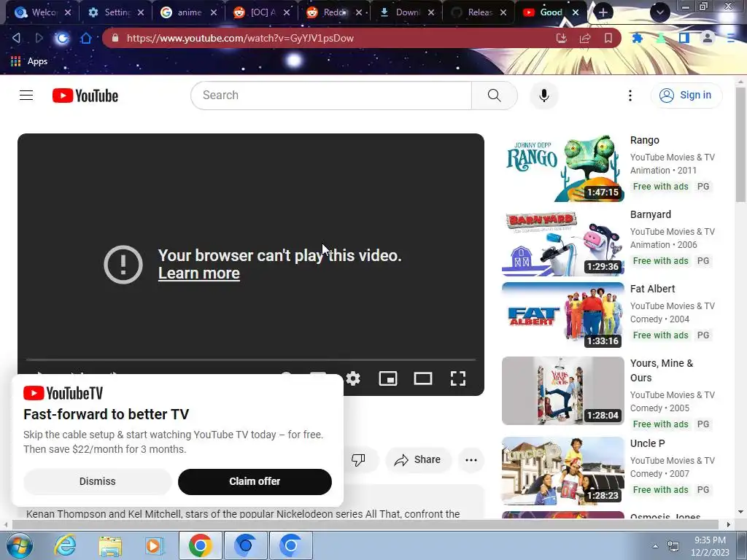Click the horizontal scrollbar right arrow
The width and height of the screenshot is (747, 560).
(728, 524)
